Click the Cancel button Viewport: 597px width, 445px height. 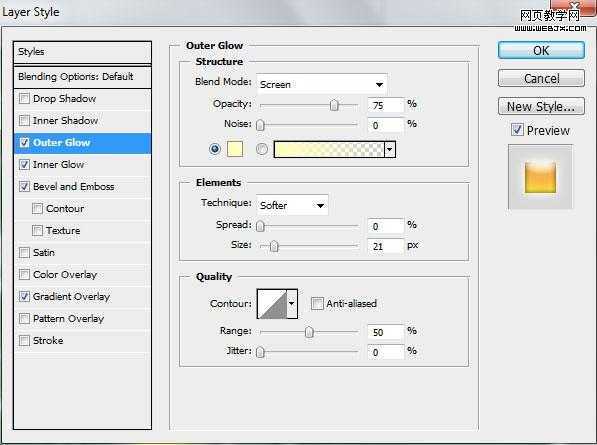coord(541,78)
